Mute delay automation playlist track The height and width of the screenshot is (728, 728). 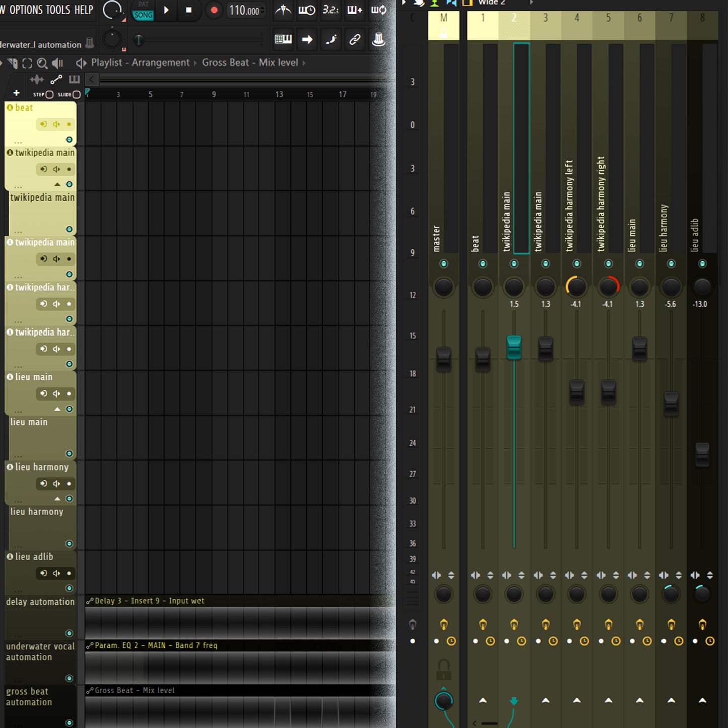coord(69,633)
